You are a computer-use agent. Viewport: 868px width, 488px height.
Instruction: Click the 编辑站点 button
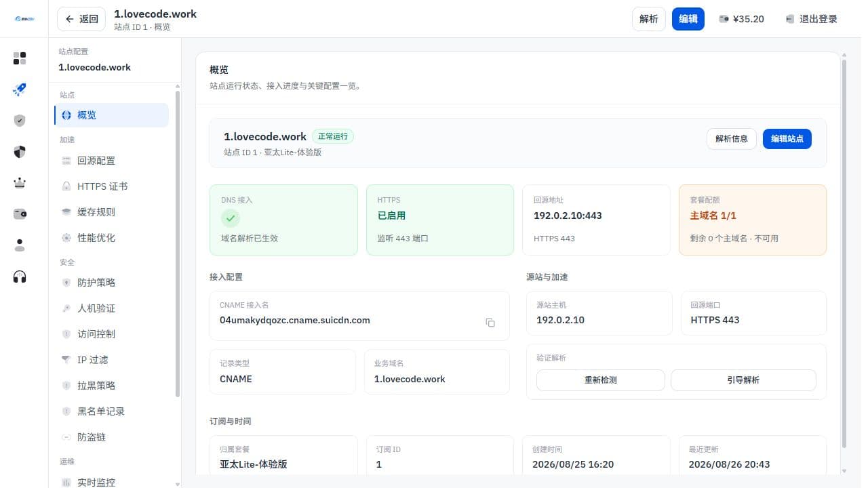point(787,139)
